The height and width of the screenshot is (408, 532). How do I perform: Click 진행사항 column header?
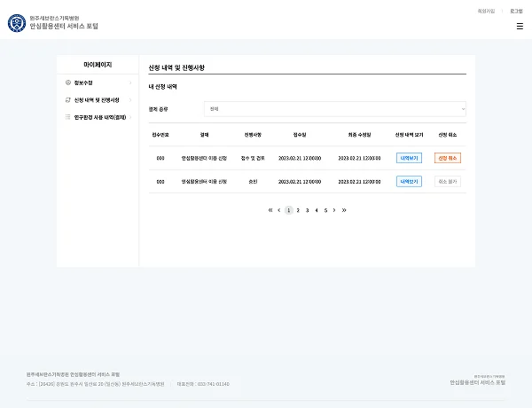coord(253,135)
